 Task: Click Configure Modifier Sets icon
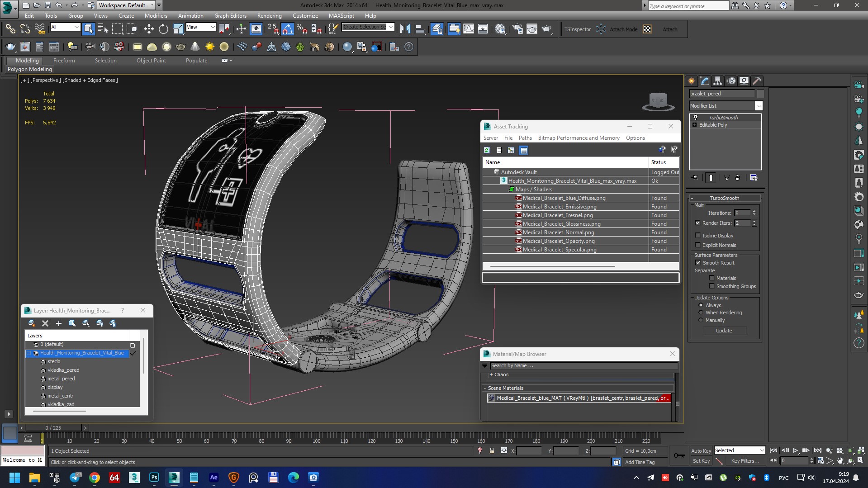tap(754, 178)
